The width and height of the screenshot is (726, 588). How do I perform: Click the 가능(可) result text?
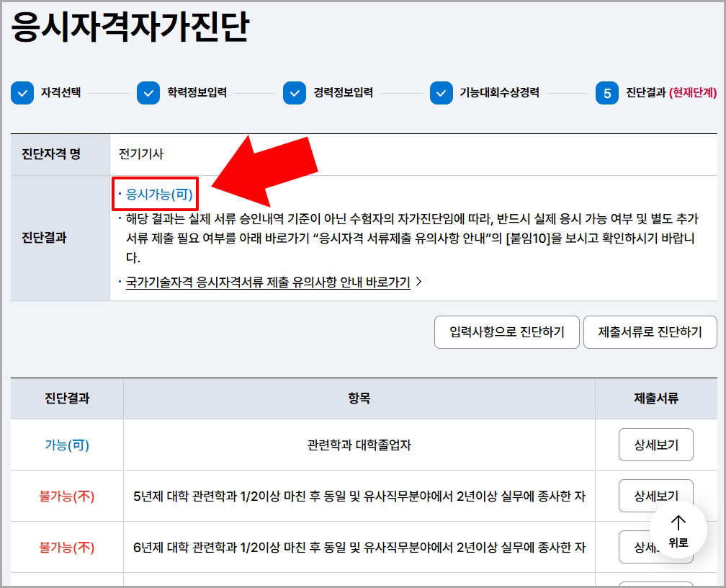click(x=66, y=444)
